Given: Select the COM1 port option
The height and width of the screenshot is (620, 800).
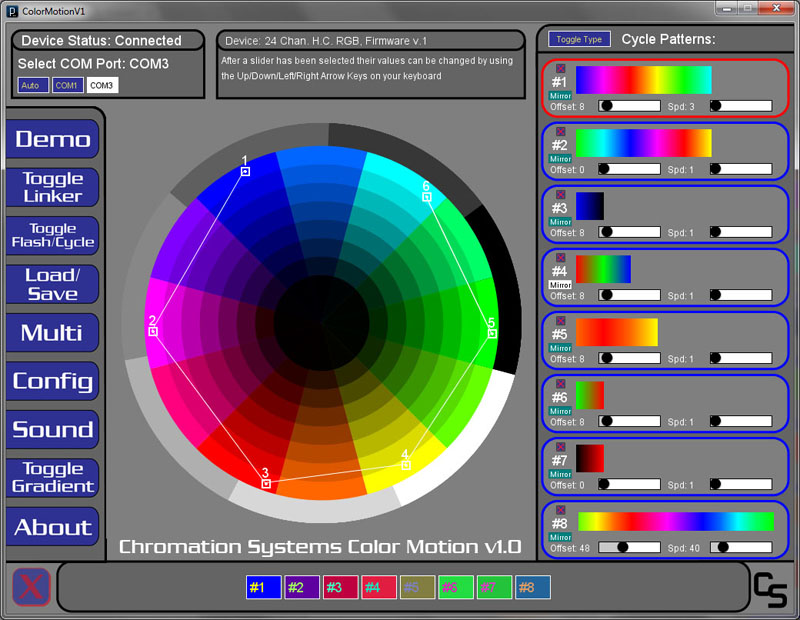Looking at the screenshot, I should click(68, 85).
